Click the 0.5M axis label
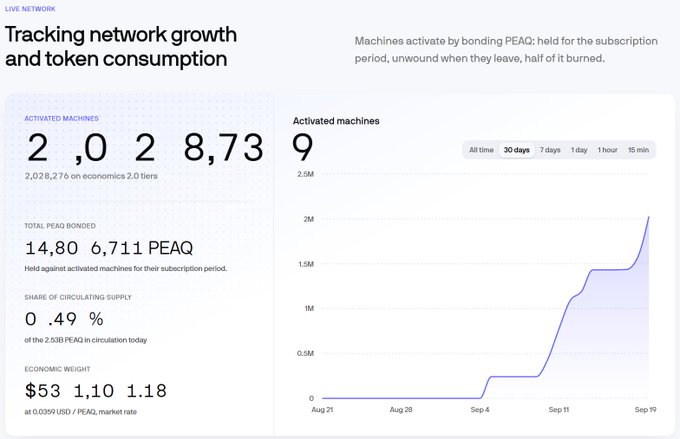Screen dimensions: 680x439 pyautogui.click(x=305, y=353)
